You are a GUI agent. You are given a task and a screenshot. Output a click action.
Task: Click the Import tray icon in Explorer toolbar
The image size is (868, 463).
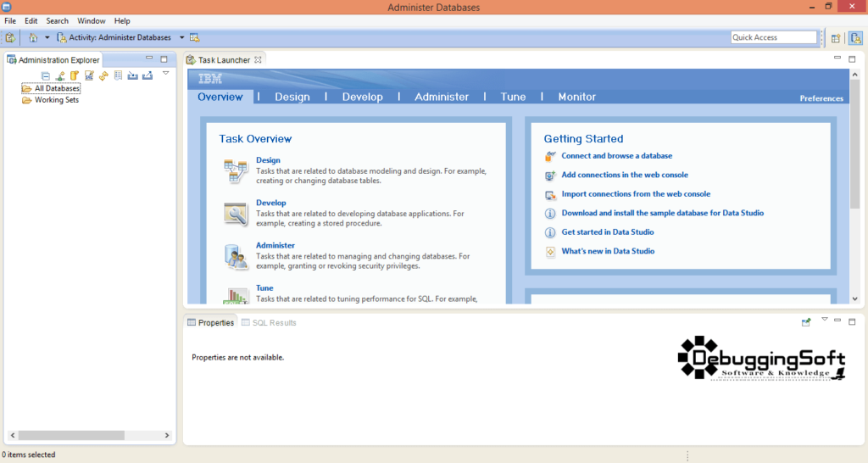pos(133,75)
